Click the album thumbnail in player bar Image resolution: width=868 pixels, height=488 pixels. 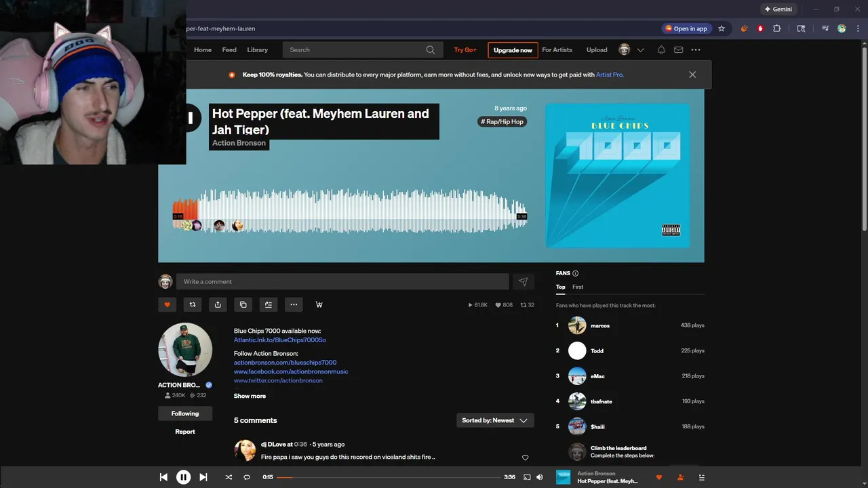[564, 477]
